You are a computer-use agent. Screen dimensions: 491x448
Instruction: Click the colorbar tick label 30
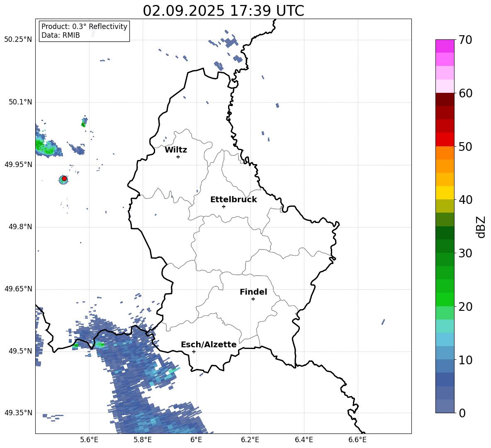pyautogui.click(x=465, y=253)
